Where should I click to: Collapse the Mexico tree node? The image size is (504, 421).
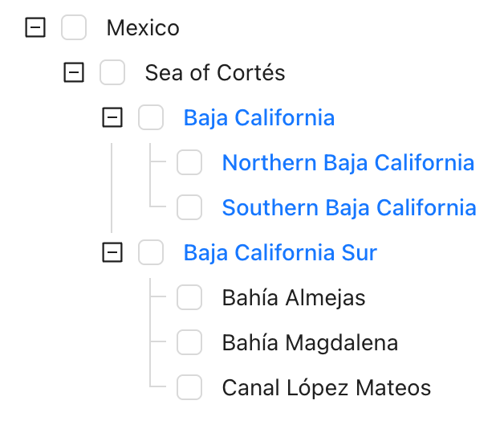(35, 28)
